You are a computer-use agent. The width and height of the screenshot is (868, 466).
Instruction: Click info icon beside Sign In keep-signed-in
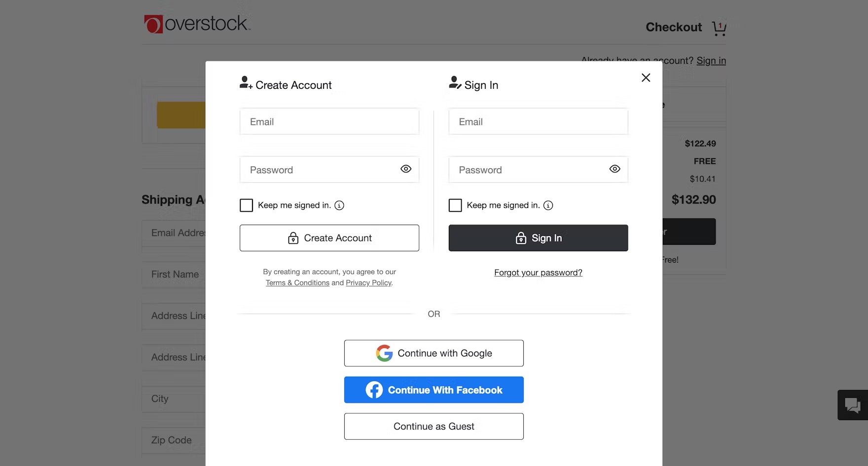click(548, 205)
